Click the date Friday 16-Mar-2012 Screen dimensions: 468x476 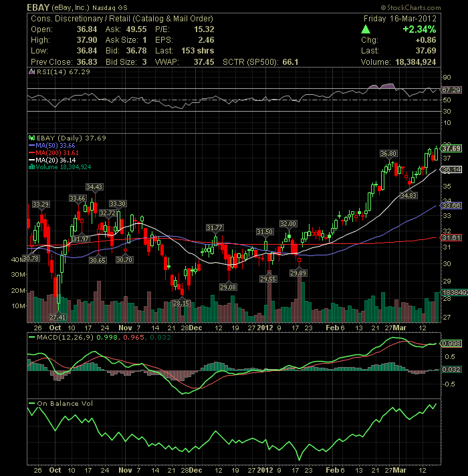click(400, 19)
